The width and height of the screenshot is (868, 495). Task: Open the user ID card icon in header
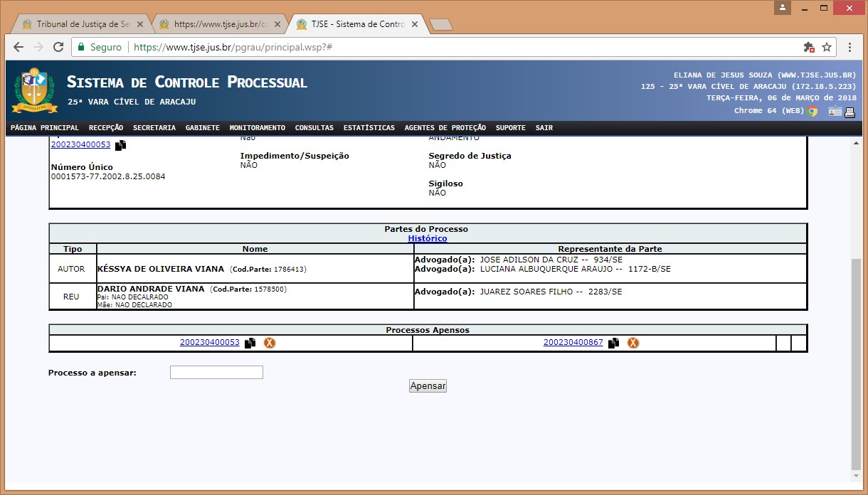834,112
